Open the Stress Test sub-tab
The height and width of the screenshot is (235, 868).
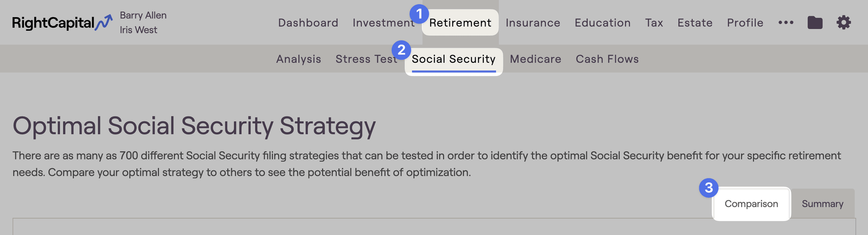click(366, 59)
